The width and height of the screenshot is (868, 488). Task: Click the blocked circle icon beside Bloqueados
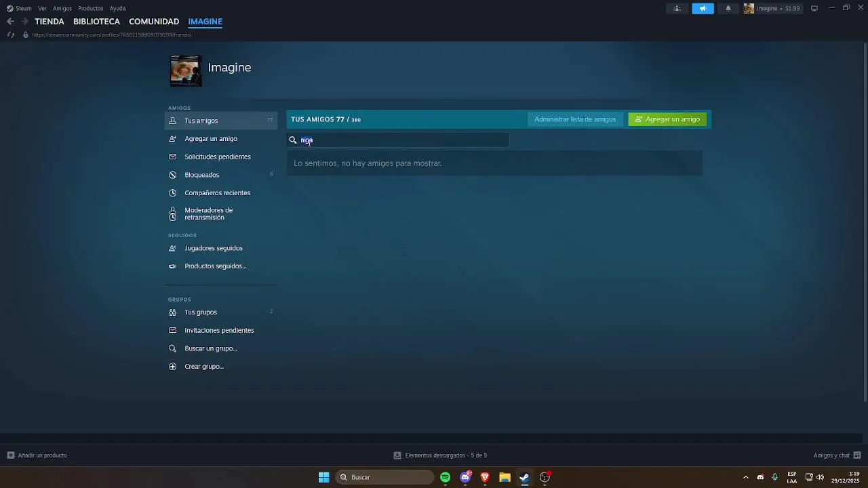click(x=172, y=175)
